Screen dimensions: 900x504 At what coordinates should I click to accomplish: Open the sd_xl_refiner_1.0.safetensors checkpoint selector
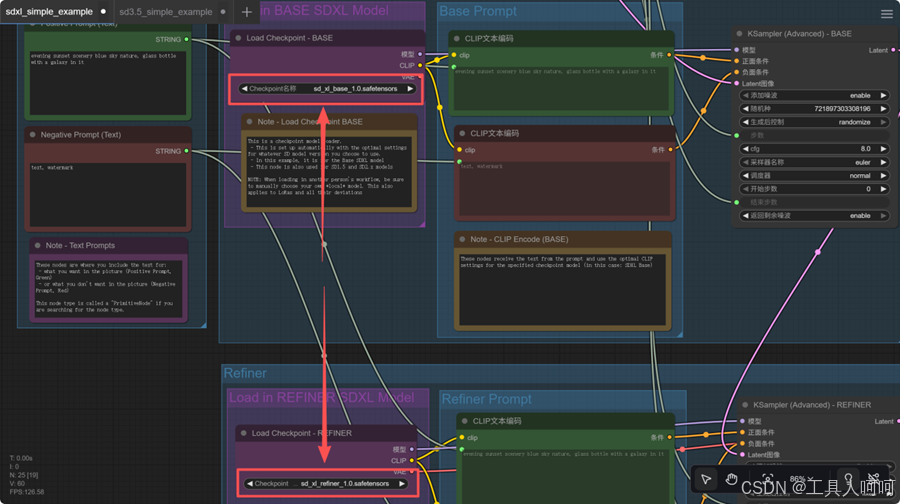326,484
